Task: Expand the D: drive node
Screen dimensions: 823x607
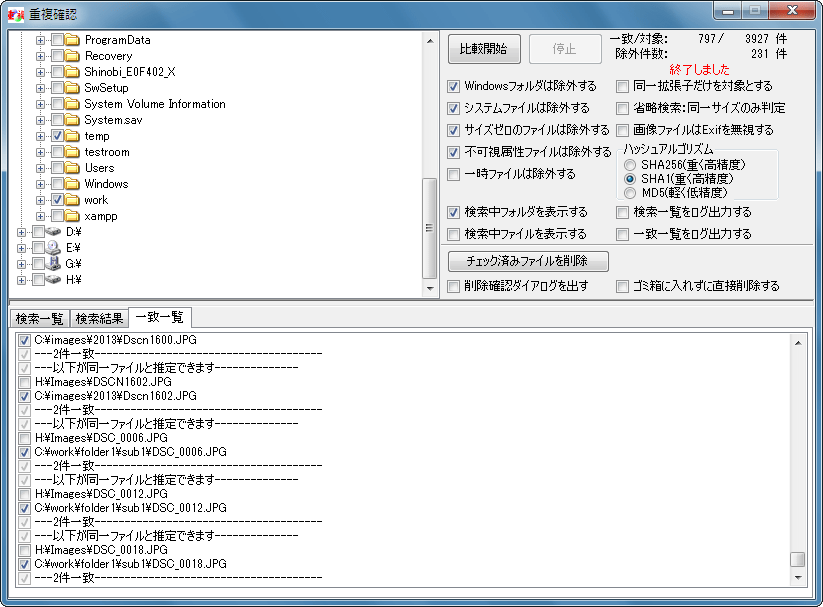Action: (x=22, y=232)
